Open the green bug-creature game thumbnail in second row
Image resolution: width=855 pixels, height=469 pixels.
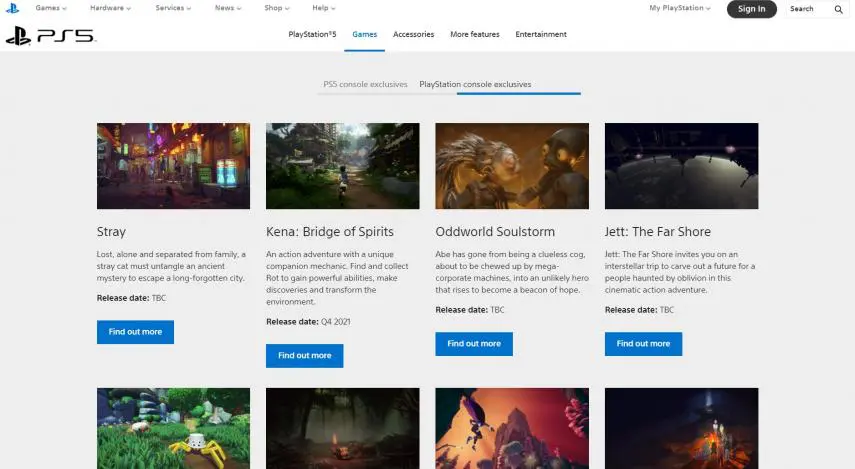pos(173,429)
